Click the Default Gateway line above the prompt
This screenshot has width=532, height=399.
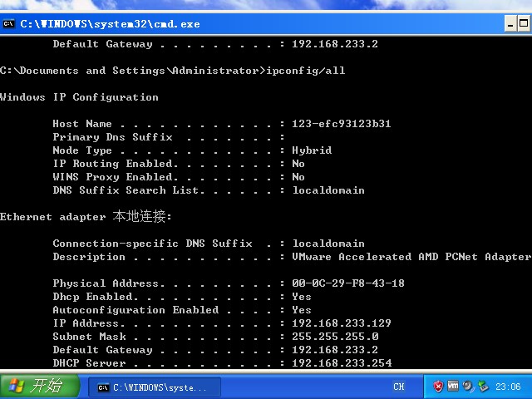pos(215,44)
